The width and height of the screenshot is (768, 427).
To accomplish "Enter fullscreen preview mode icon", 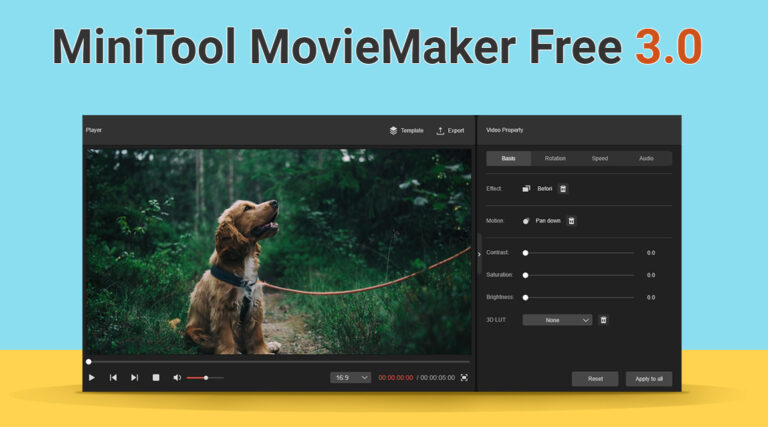I will (464, 378).
